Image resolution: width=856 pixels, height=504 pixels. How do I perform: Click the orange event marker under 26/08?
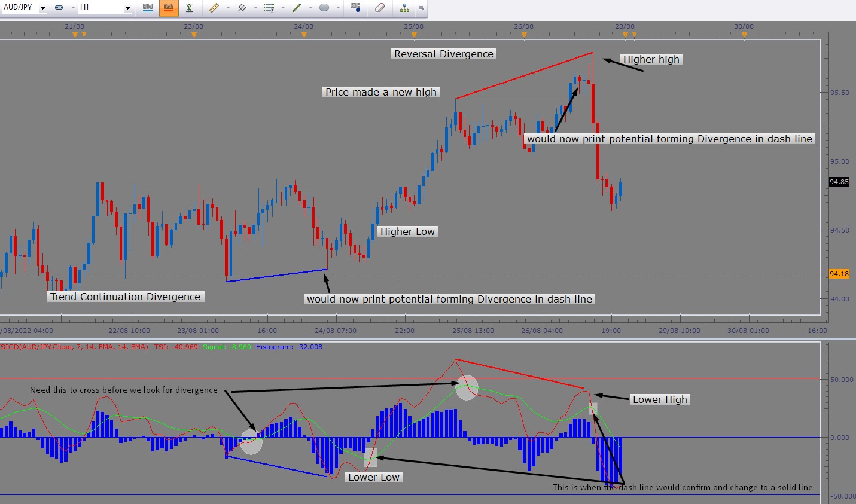click(524, 36)
